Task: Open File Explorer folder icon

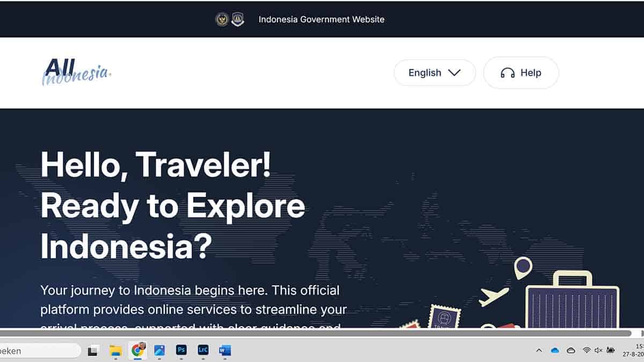Action: pyautogui.click(x=115, y=350)
